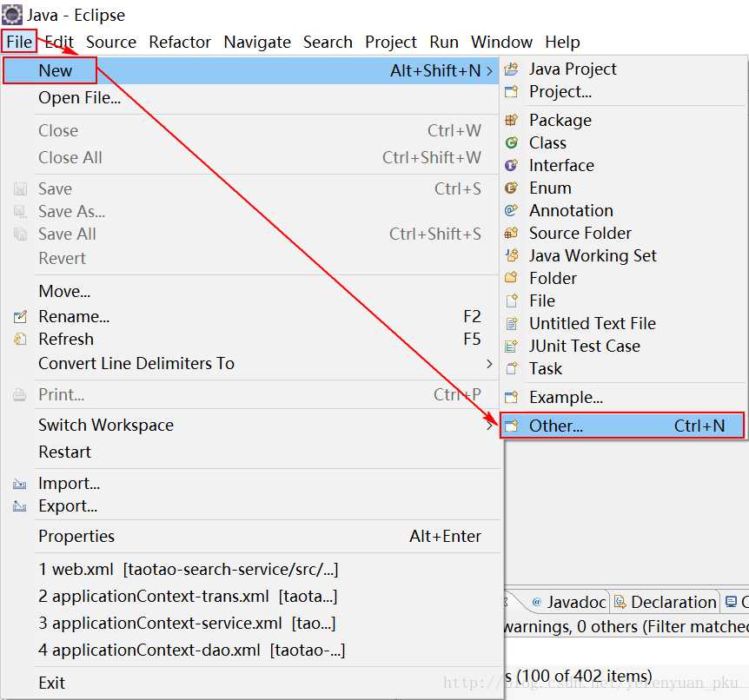The width and height of the screenshot is (749, 700).
Task: Click the Untitled Text File icon
Action: point(511,323)
